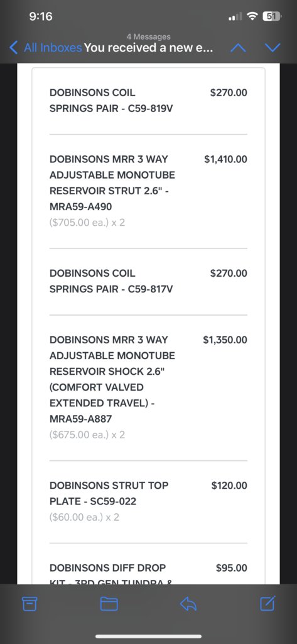Tap the reply arrow icon
The height and width of the screenshot is (644, 297).
[x=188, y=603]
